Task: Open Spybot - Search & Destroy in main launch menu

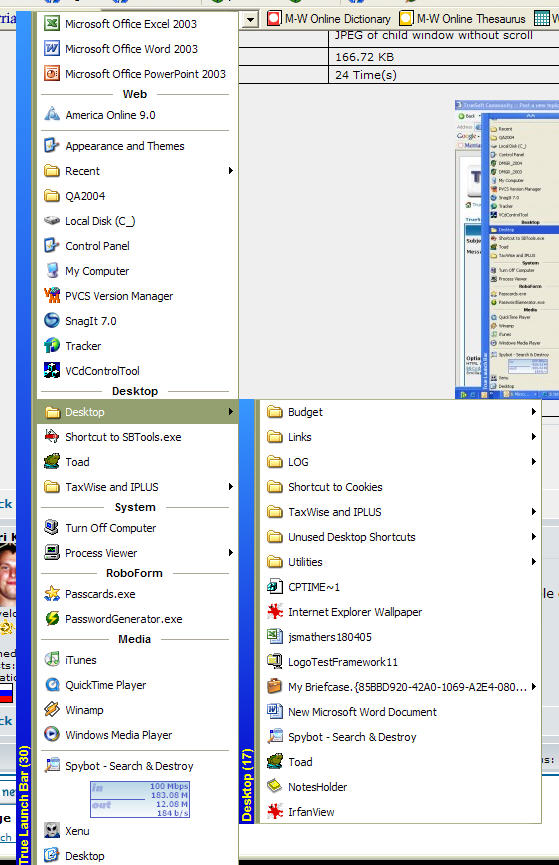Action: 138,766
